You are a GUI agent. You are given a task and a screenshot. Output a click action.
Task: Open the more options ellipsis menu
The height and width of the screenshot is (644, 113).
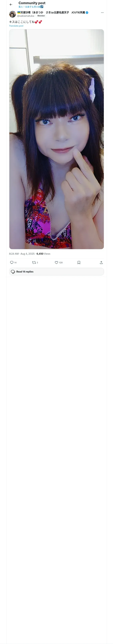tap(102, 13)
